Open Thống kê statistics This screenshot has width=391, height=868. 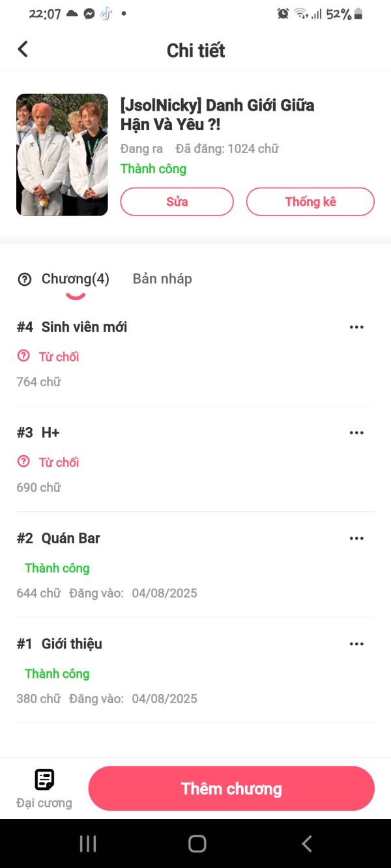pyautogui.click(x=310, y=202)
